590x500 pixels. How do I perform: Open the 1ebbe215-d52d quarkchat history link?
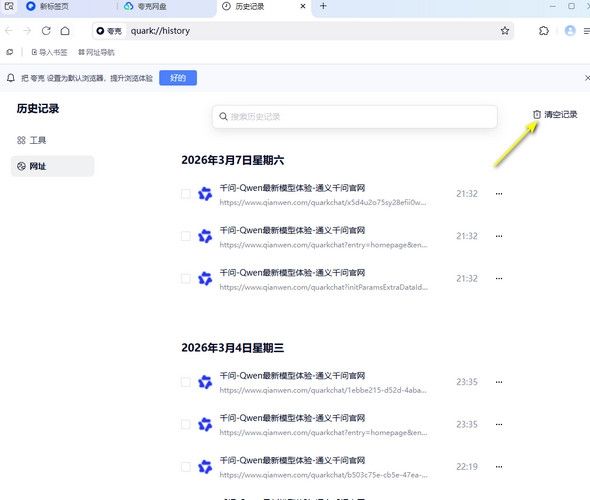(323, 391)
